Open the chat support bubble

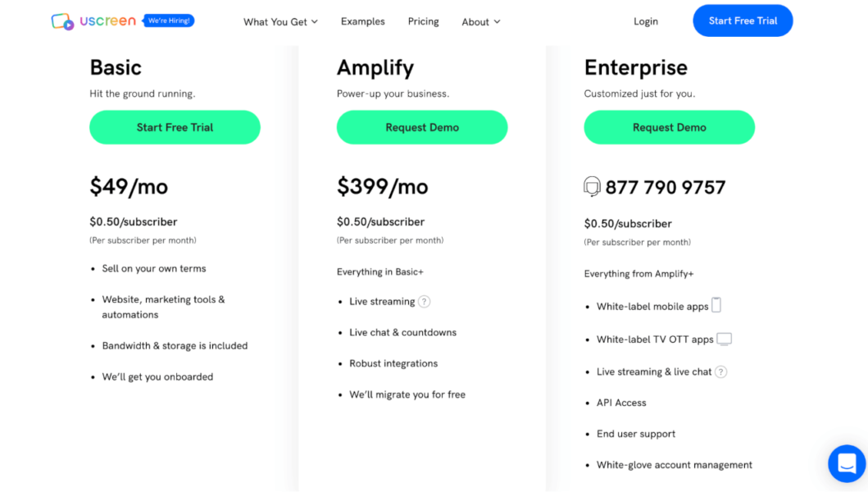tap(846, 463)
